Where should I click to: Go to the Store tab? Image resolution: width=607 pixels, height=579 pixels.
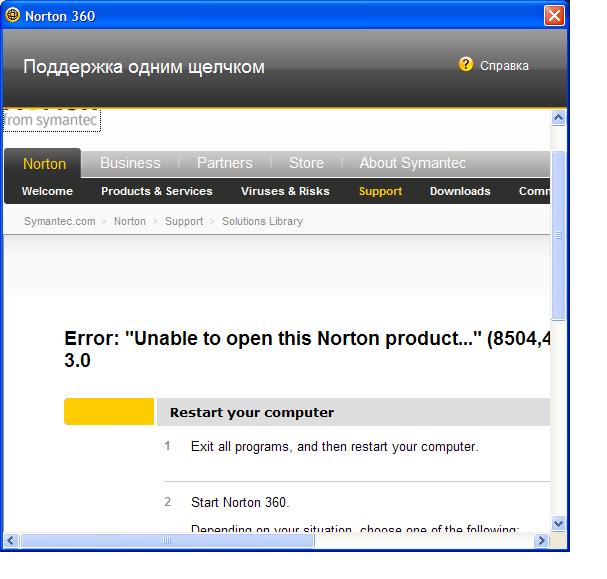click(306, 163)
